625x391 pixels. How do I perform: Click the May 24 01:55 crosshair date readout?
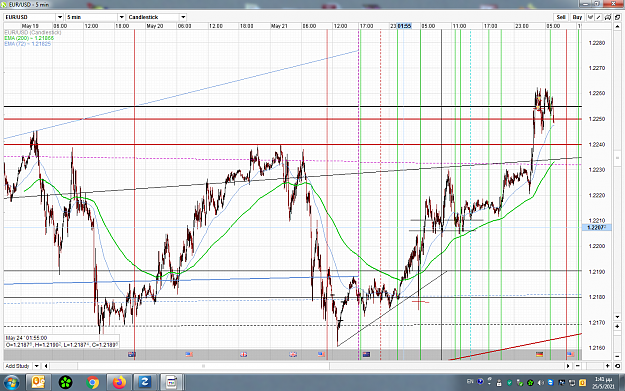26,338
